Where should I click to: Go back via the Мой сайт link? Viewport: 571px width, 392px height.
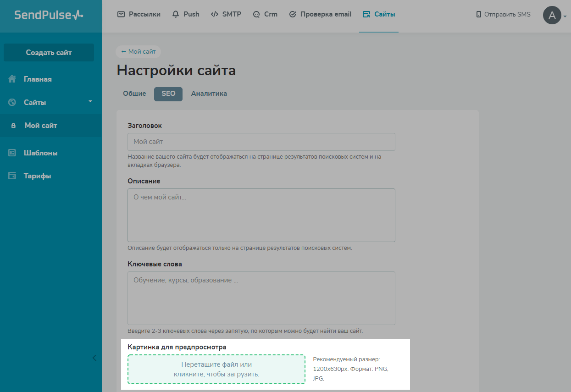point(138,51)
